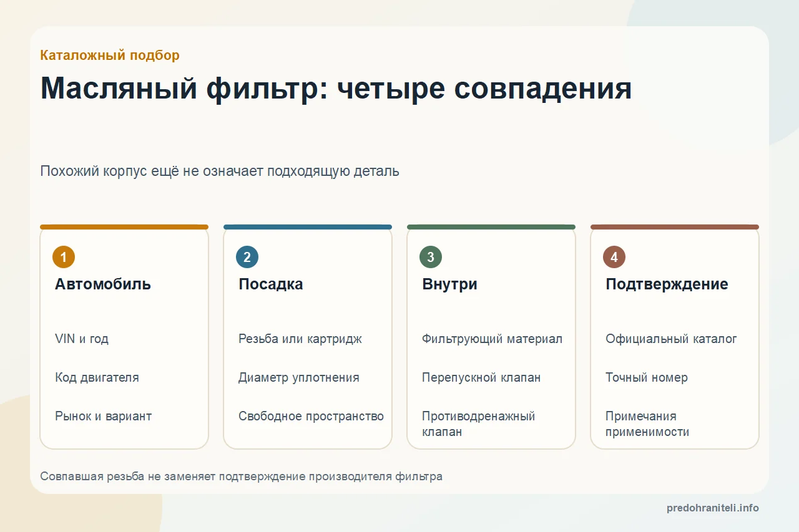Image resolution: width=799 pixels, height=532 pixels.
Task: Select the heading 'Внутри'
Action: pos(449,284)
